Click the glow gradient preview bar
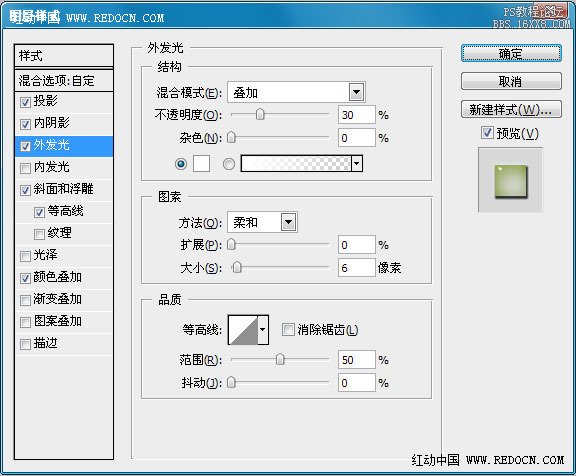 pyautogui.click(x=296, y=163)
